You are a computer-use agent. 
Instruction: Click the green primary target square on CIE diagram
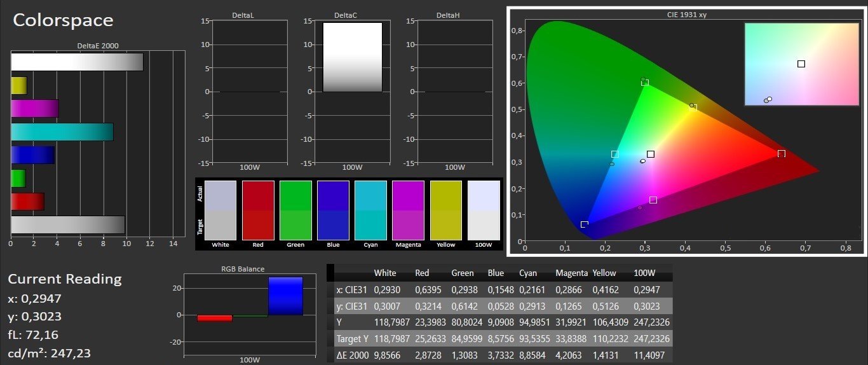645,83
